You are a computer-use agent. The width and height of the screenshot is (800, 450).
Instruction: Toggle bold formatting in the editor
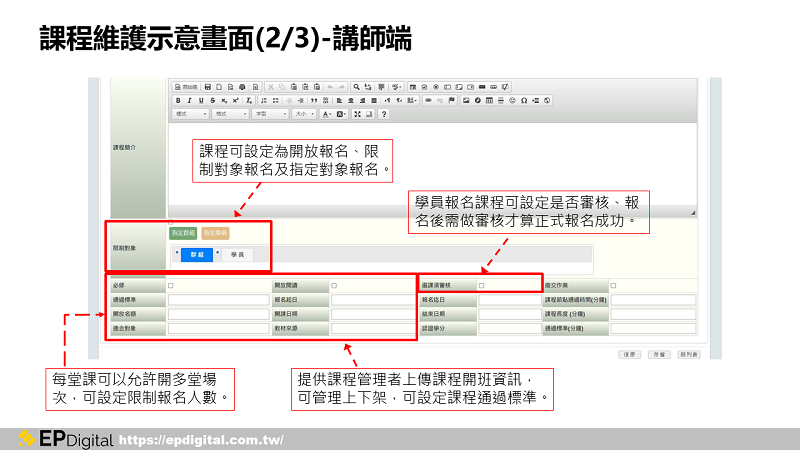[x=178, y=101]
